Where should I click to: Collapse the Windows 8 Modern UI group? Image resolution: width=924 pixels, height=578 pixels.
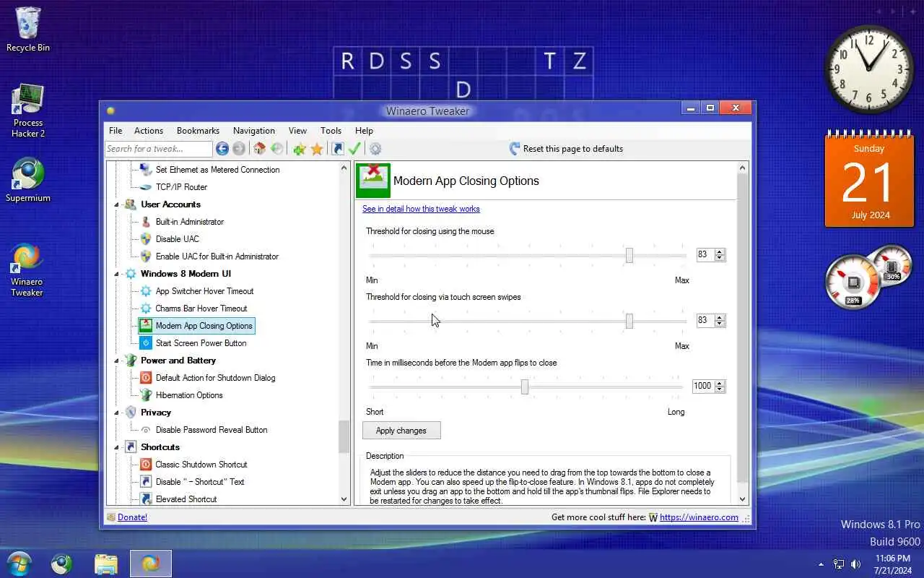tap(116, 274)
